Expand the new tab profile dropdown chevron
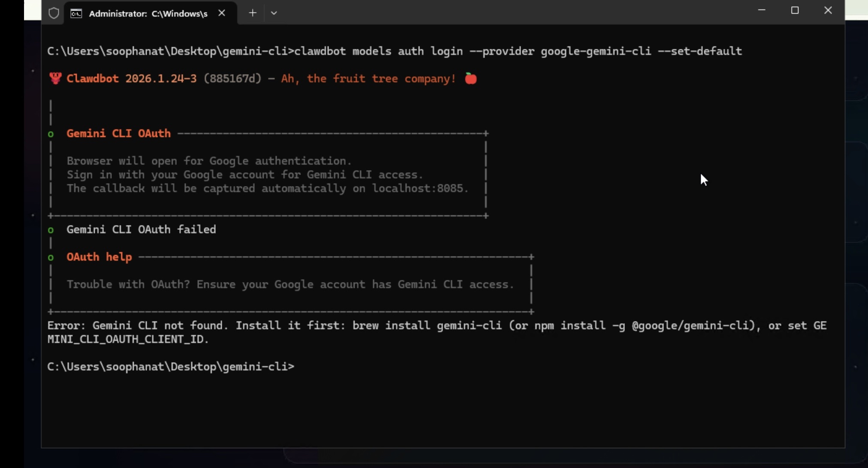The height and width of the screenshot is (468, 868). [274, 13]
